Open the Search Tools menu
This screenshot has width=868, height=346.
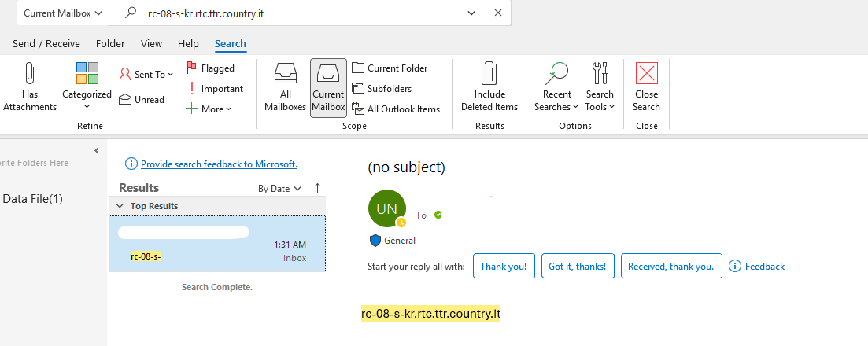pyautogui.click(x=600, y=87)
